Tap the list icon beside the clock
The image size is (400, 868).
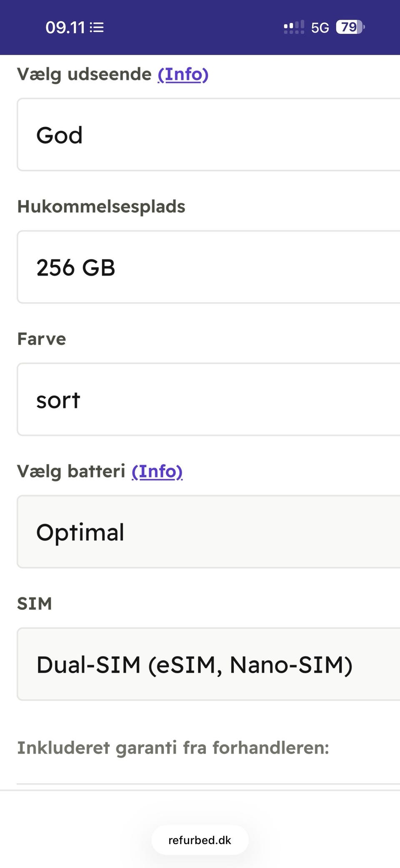(x=97, y=28)
